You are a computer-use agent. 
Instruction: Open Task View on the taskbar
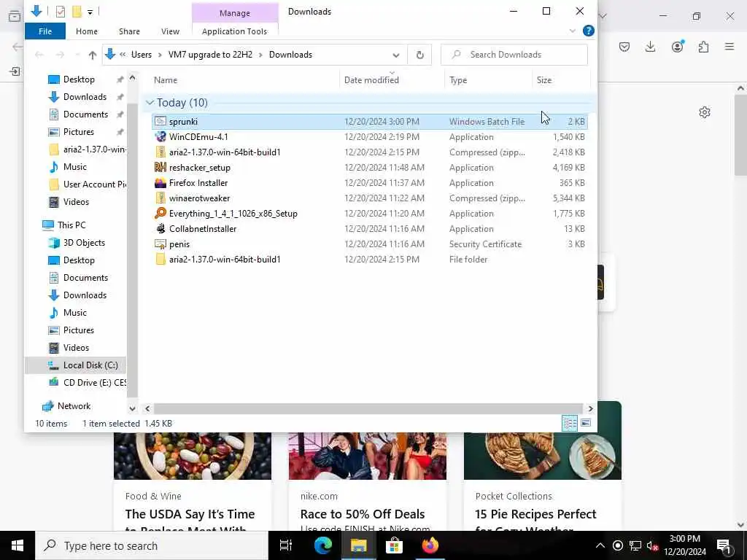tap(286, 545)
